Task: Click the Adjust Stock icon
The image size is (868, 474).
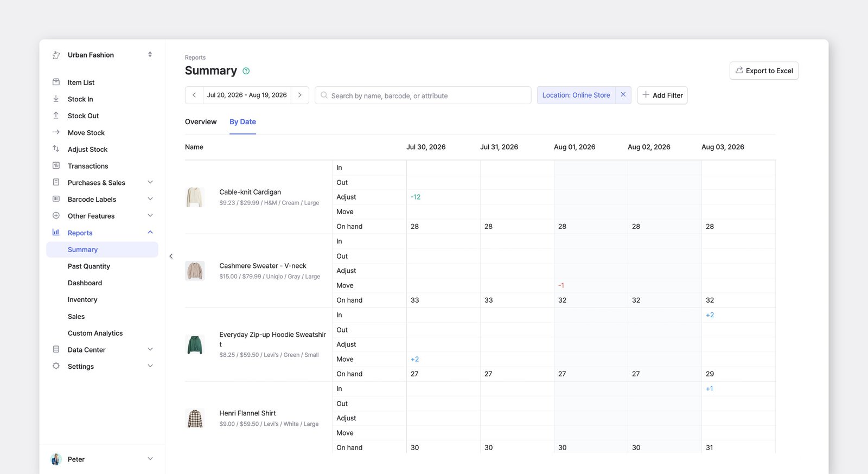Action: click(x=56, y=149)
